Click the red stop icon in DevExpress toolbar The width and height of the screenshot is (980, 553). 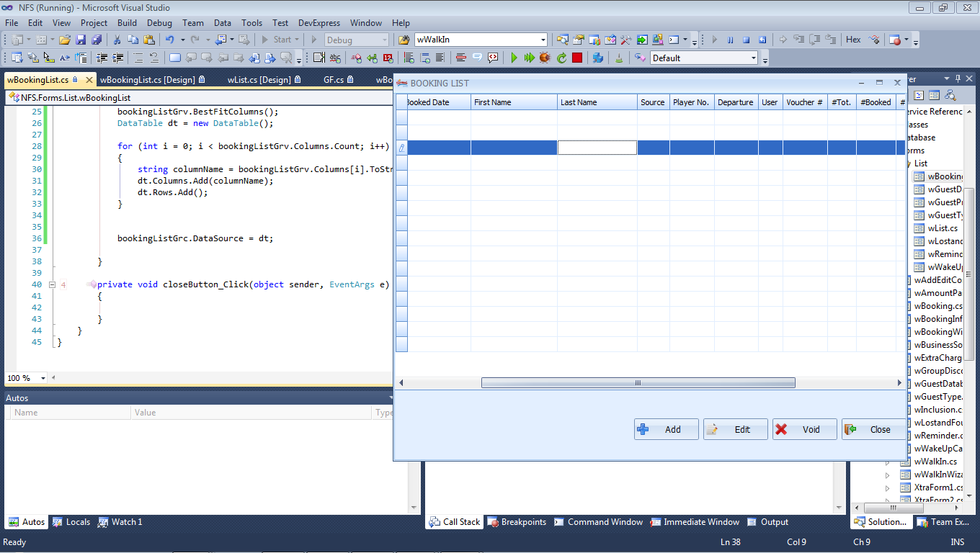tap(577, 58)
